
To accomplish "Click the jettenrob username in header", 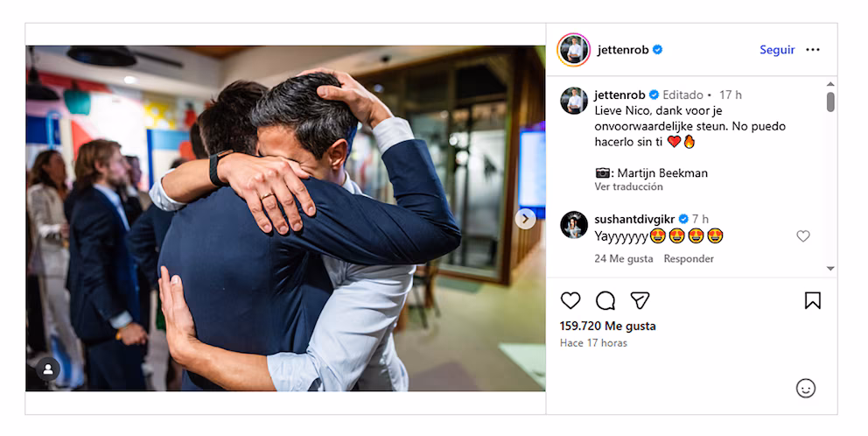I will pos(623,50).
